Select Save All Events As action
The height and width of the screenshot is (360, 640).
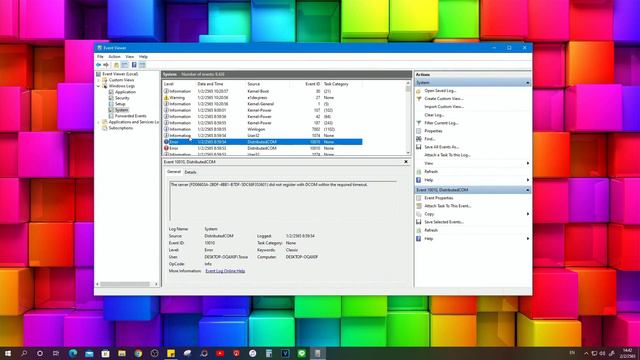pyautogui.click(x=442, y=147)
